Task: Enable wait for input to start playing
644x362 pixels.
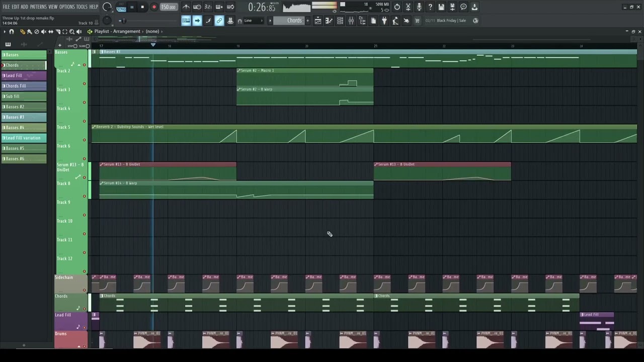Action: 197,7
